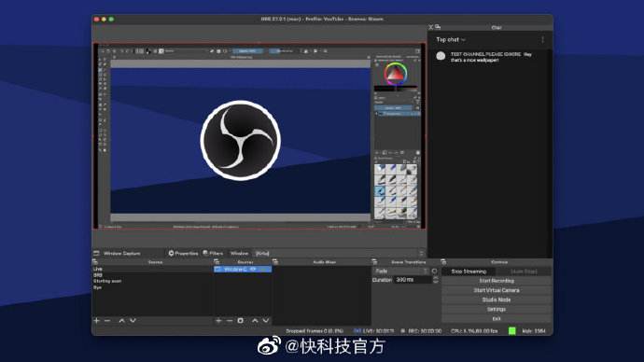
Task: Click the Duration 300 ms field
Action: tap(413, 280)
